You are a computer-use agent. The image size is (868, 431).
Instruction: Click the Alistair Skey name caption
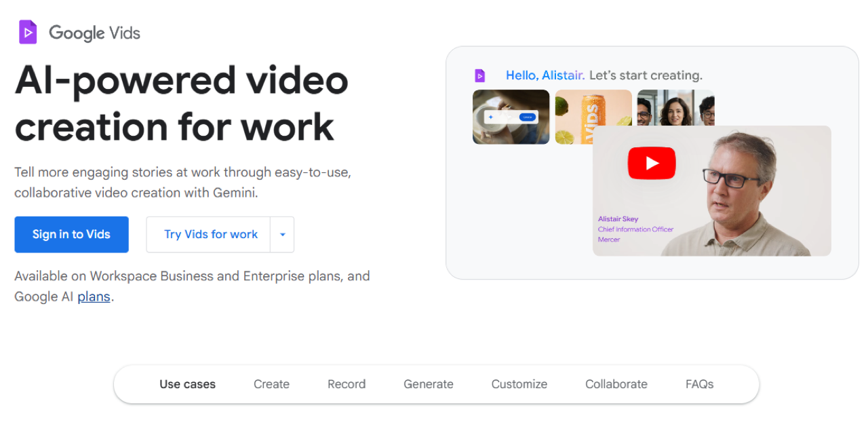618,219
